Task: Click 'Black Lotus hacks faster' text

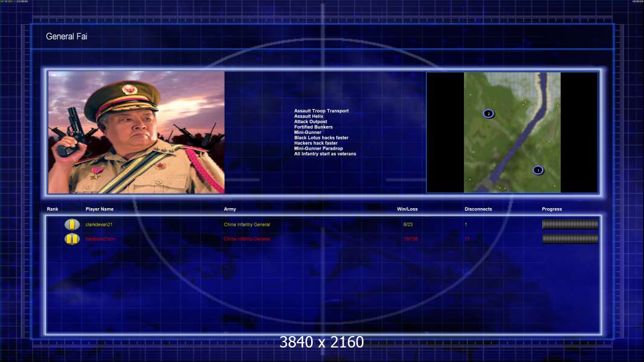Action: tap(321, 138)
